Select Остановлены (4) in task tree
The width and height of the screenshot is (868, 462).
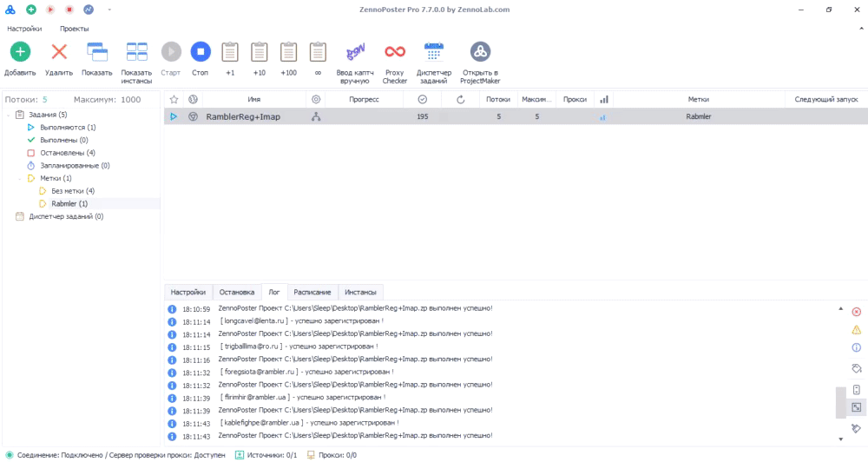pyautogui.click(x=68, y=153)
